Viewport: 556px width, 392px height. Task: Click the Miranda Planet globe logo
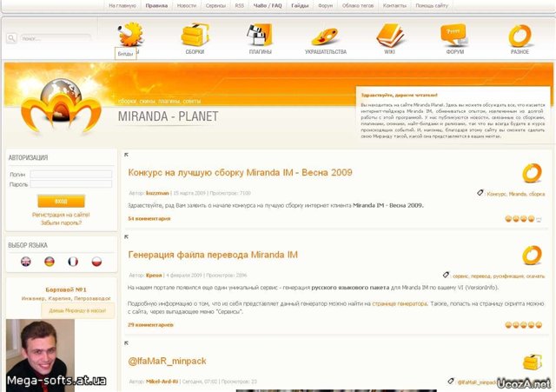tap(61, 106)
